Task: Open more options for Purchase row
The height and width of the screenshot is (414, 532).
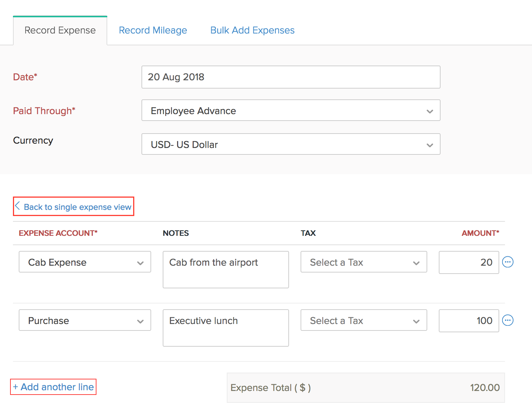Action: coord(508,320)
